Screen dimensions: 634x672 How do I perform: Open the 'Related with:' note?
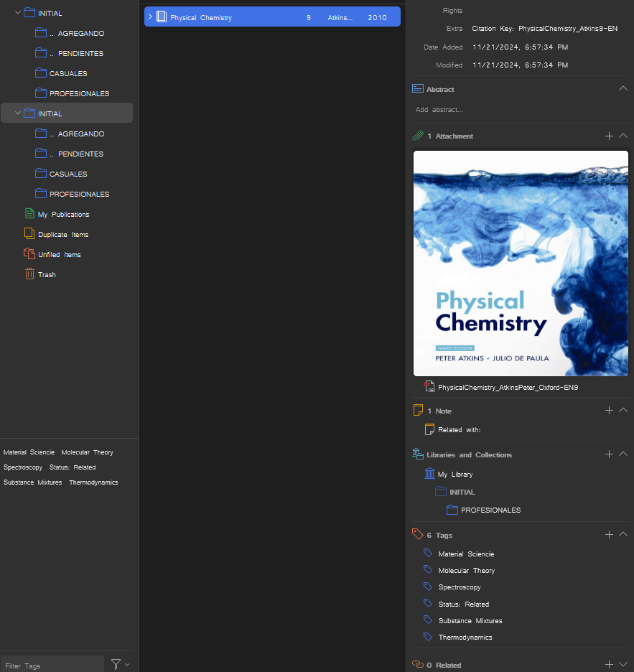[459, 430]
